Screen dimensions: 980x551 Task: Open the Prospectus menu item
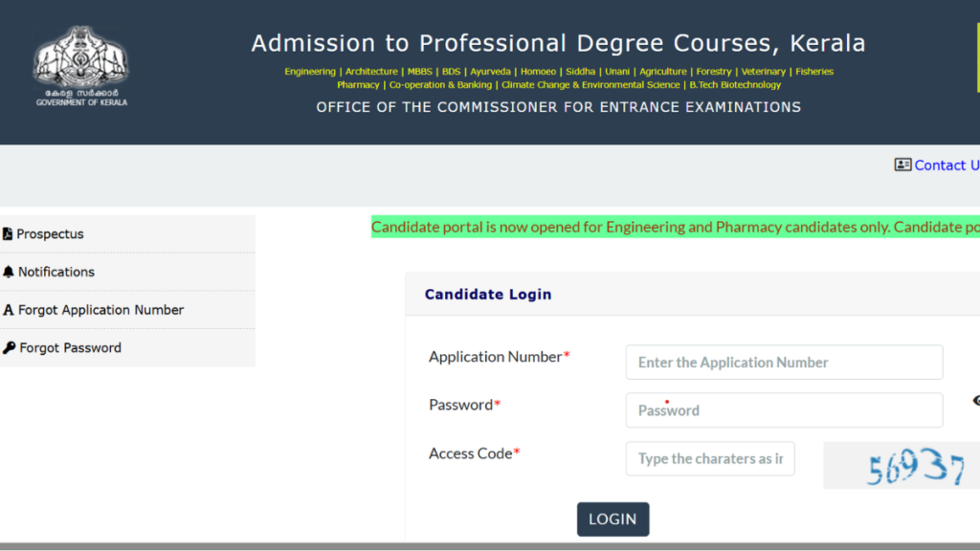[x=50, y=234]
